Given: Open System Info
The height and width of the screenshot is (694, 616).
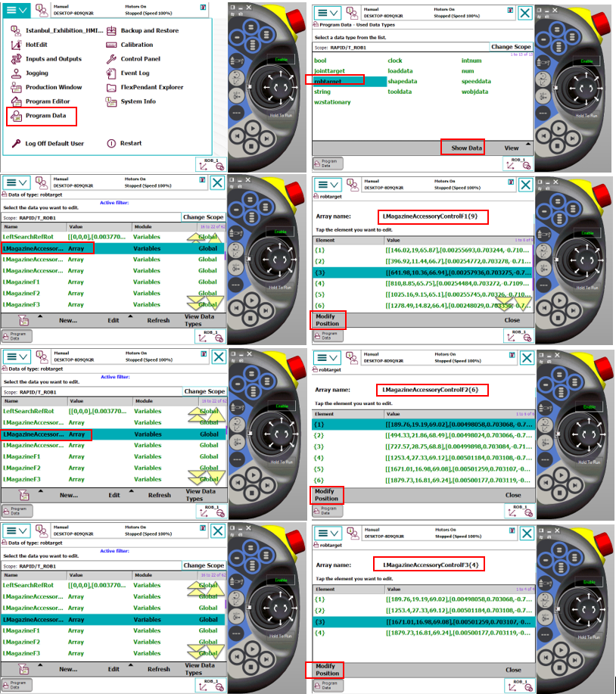Looking at the screenshot, I should tap(138, 101).
